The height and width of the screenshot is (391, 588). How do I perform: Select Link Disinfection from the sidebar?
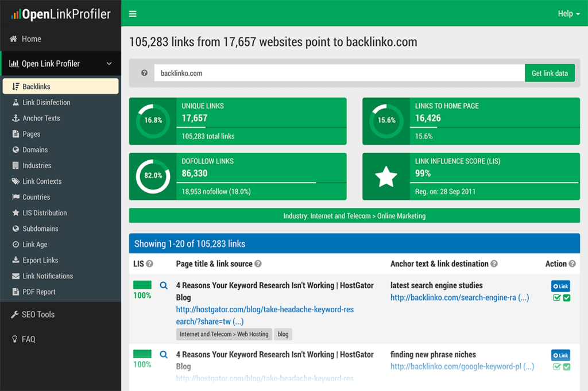click(46, 102)
